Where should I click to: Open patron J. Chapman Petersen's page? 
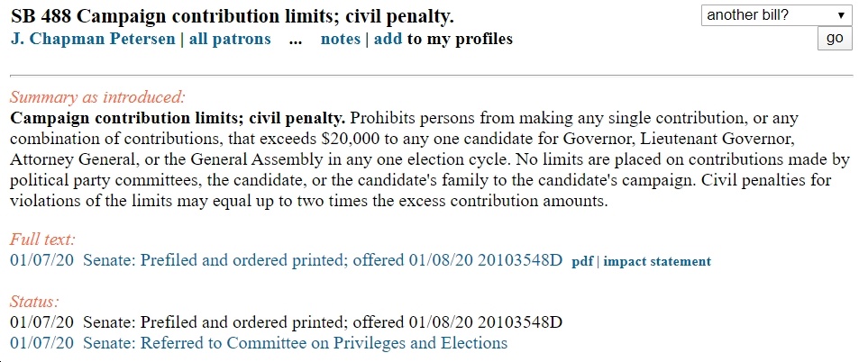93,40
